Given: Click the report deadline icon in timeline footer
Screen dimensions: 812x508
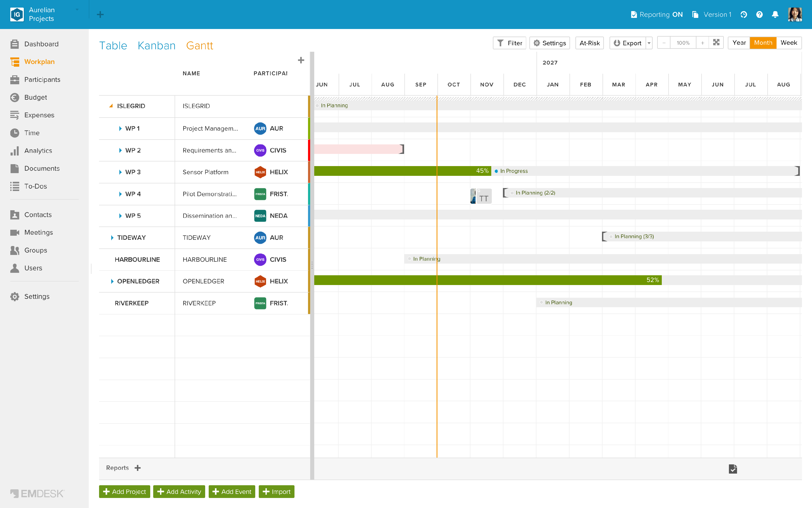Looking at the screenshot, I should pos(733,469).
